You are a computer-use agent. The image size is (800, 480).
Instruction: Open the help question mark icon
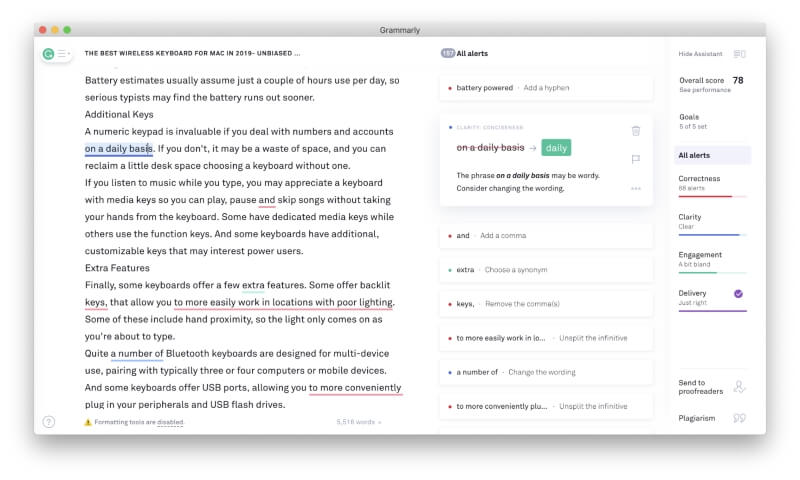pos(49,422)
